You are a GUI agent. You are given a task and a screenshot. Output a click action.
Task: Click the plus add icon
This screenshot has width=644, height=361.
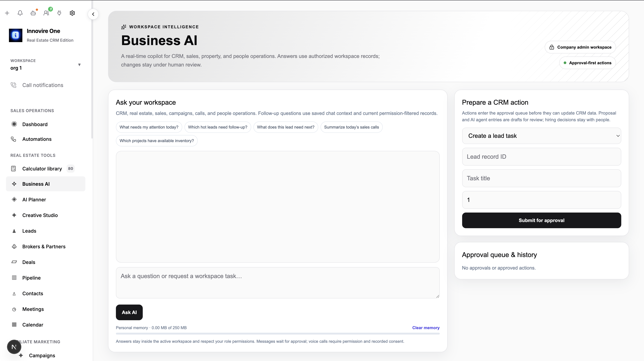(7, 13)
